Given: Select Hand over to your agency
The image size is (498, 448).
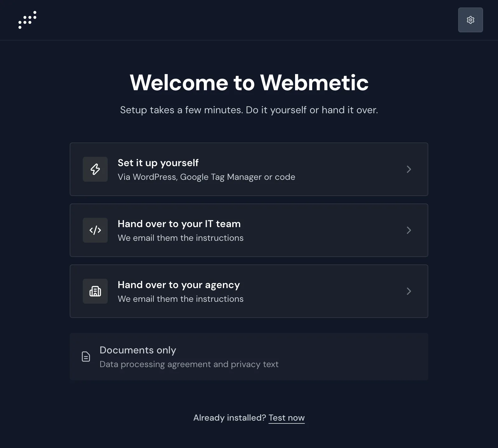Looking at the screenshot, I should [249, 291].
